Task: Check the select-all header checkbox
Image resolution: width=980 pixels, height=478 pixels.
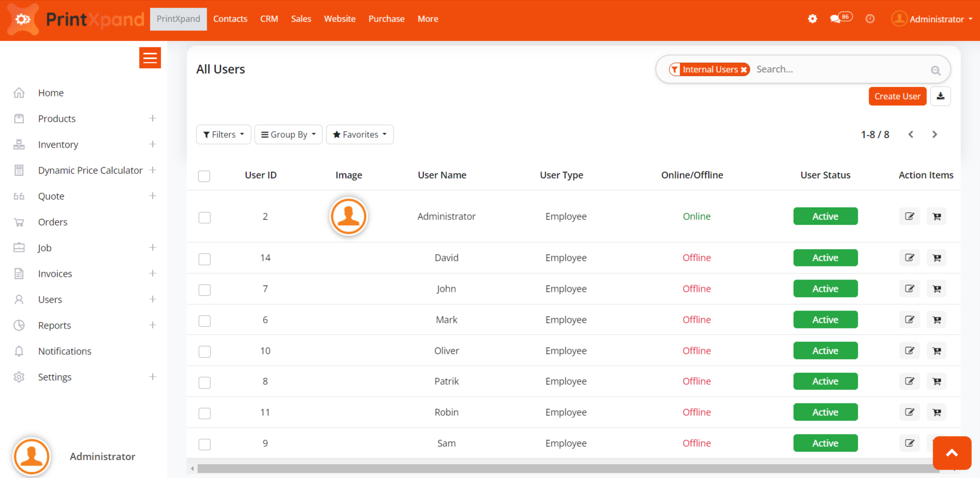Action: coord(204,176)
